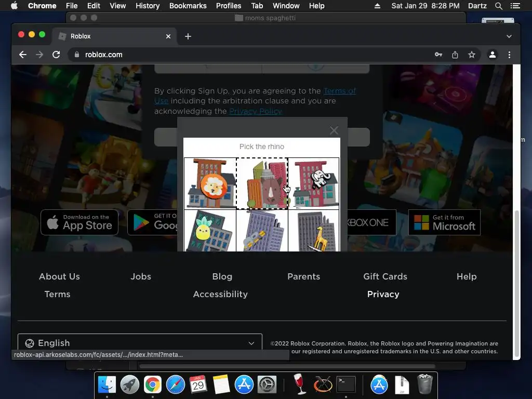The width and height of the screenshot is (532, 399).
Task: Open the Terms footer link
Action: point(57,294)
